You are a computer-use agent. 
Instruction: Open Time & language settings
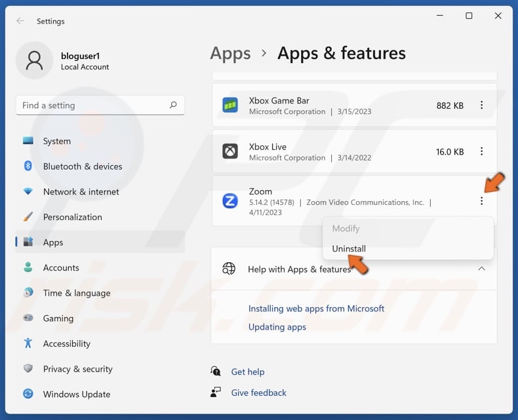coord(100,293)
